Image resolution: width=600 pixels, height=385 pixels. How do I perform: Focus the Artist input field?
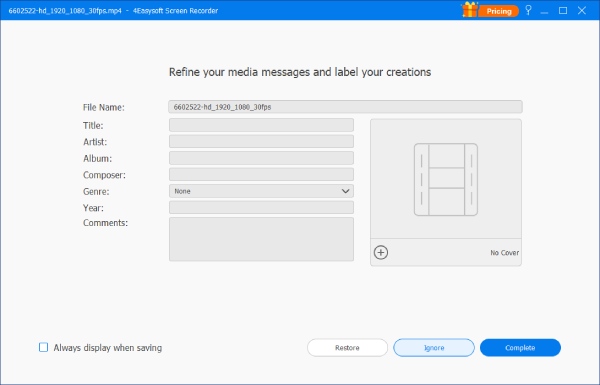click(x=261, y=141)
